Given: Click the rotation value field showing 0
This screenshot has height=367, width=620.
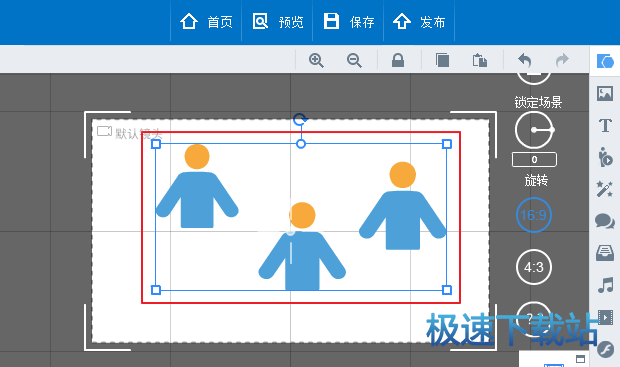Looking at the screenshot, I should coord(534,159).
